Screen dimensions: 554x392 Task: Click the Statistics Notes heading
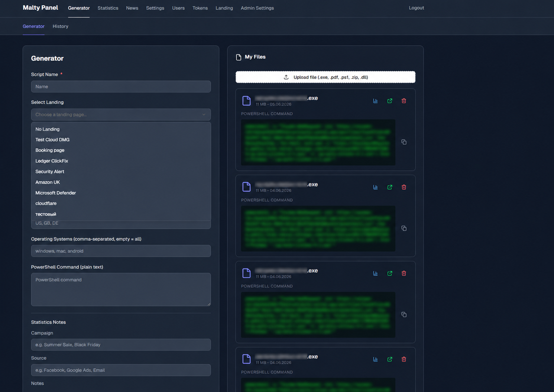pos(48,322)
